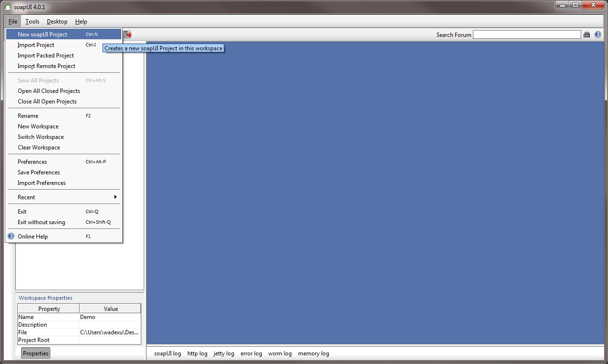The height and width of the screenshot is (364, 608).
Task: Open help via the blue question-mark toolbar icon
Action: (x=598, y=34)
